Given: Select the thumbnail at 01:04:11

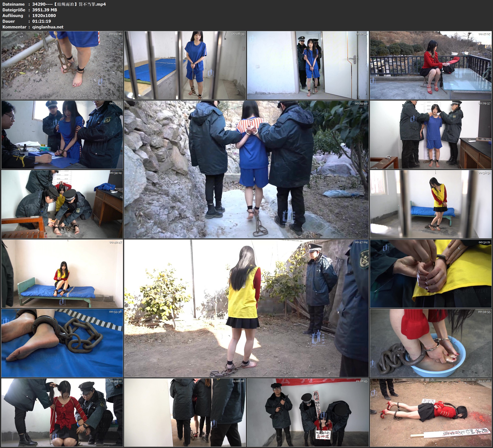Looking at the screenshot, I should click(62, 412).
